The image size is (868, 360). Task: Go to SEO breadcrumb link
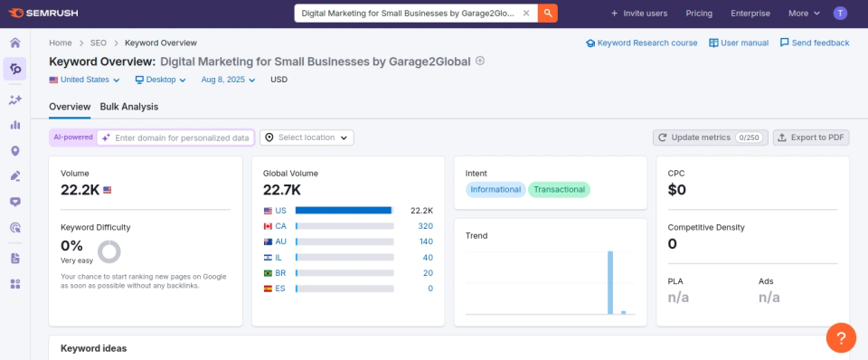[x=98, y=43]
